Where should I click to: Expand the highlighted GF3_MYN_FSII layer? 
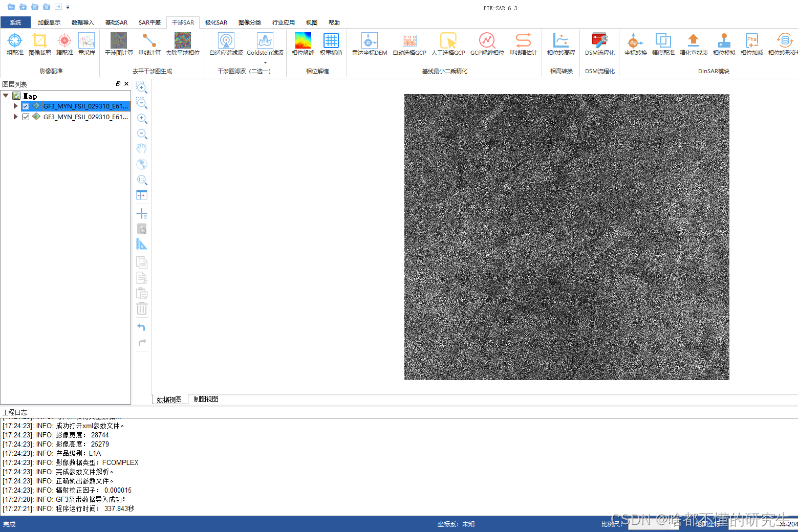tap(15, 106)
